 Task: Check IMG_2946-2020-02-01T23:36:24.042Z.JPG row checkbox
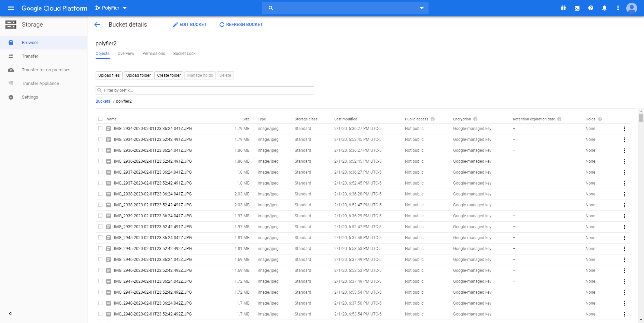pyautogui.click(x=100, y=259)
